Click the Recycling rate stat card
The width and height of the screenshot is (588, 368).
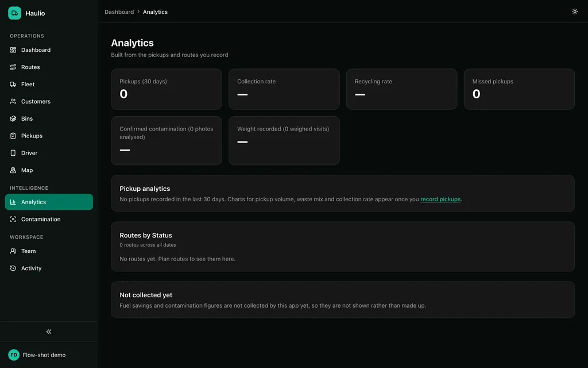tap(401, 89)
